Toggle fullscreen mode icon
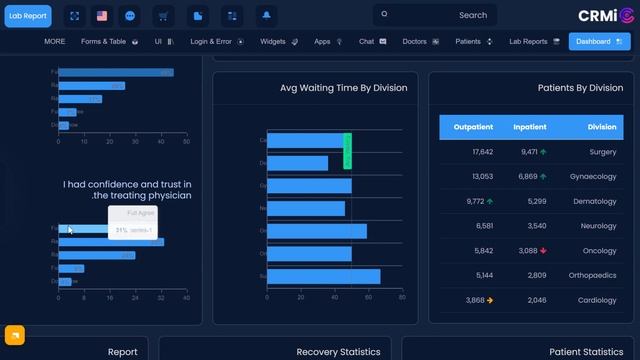 tap(75, 16)
